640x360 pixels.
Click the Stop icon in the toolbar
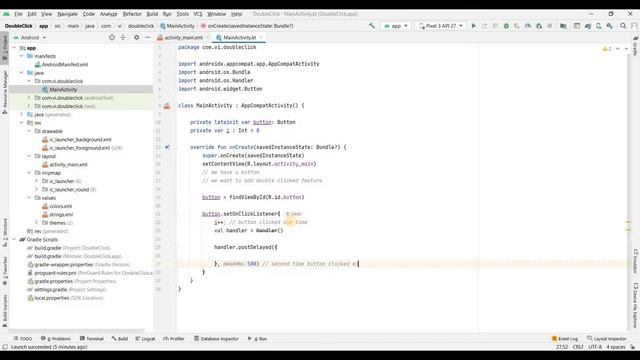point(550,26)
